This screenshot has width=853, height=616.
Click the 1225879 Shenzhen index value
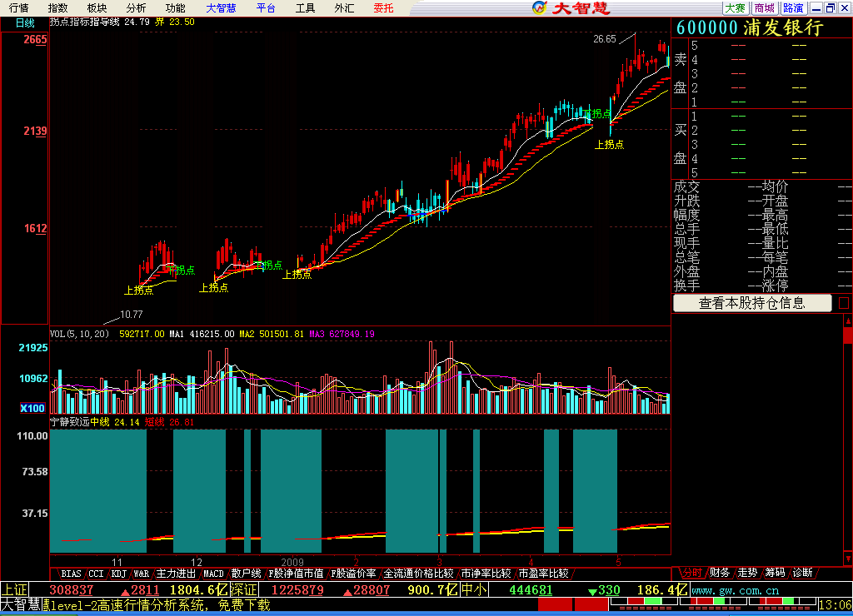click(297, 590)
